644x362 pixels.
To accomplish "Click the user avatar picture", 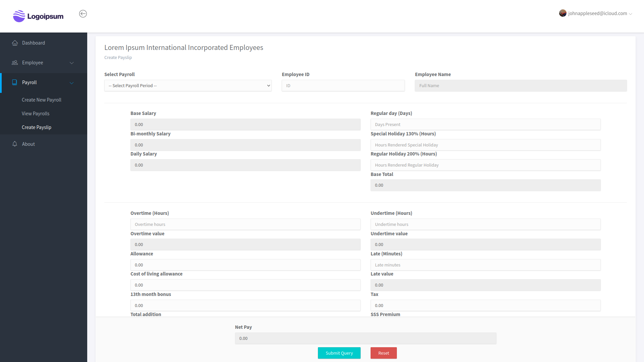I will 562,13.
